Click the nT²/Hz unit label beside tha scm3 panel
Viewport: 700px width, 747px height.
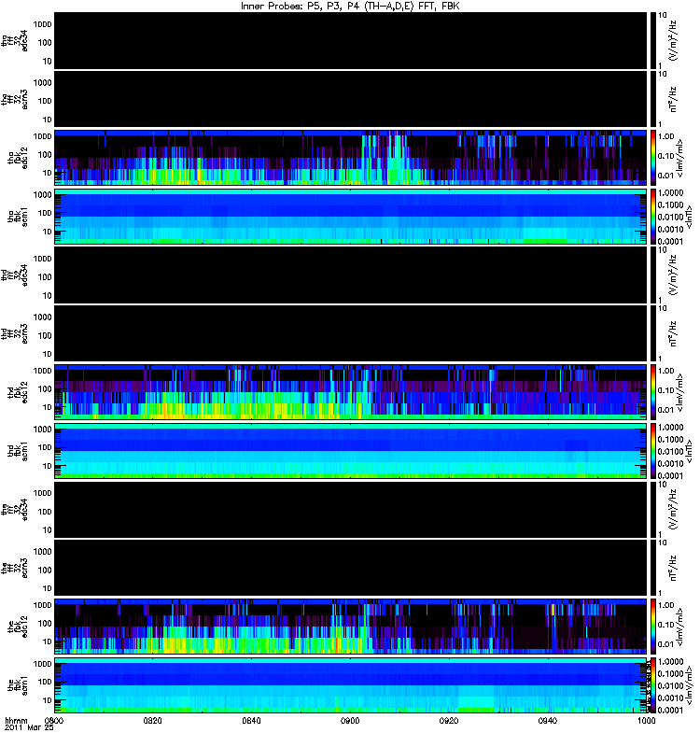pyautogui.click(x=673, y=99)
